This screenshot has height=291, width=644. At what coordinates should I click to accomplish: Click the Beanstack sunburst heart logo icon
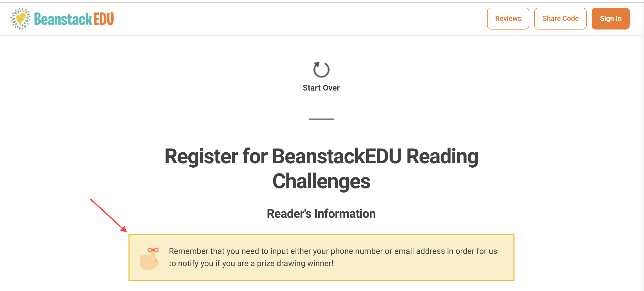pos(20,19)
